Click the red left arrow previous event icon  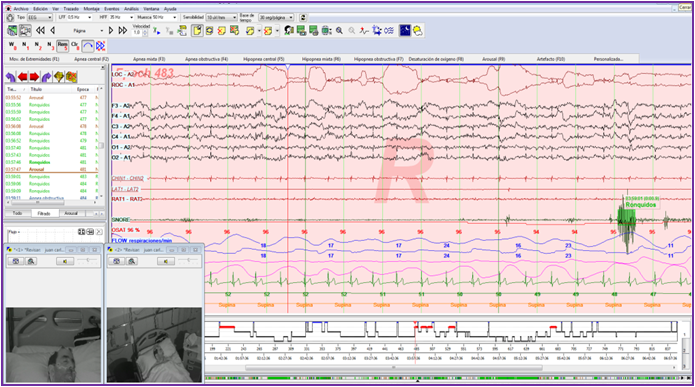pos(23,77)
